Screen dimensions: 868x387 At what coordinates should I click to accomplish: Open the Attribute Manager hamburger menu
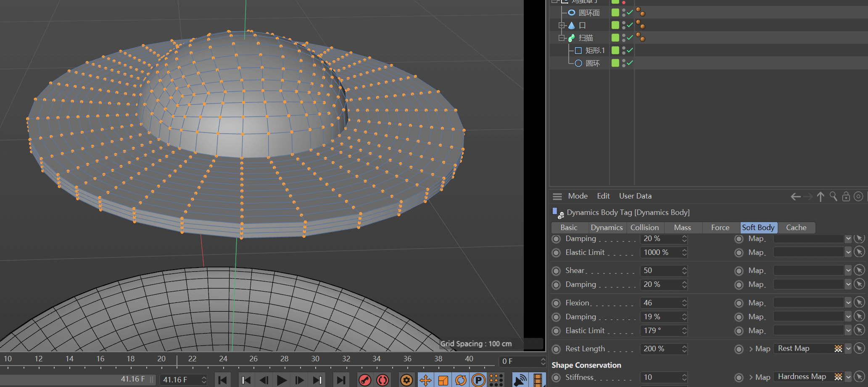click(x=557, y=196)
